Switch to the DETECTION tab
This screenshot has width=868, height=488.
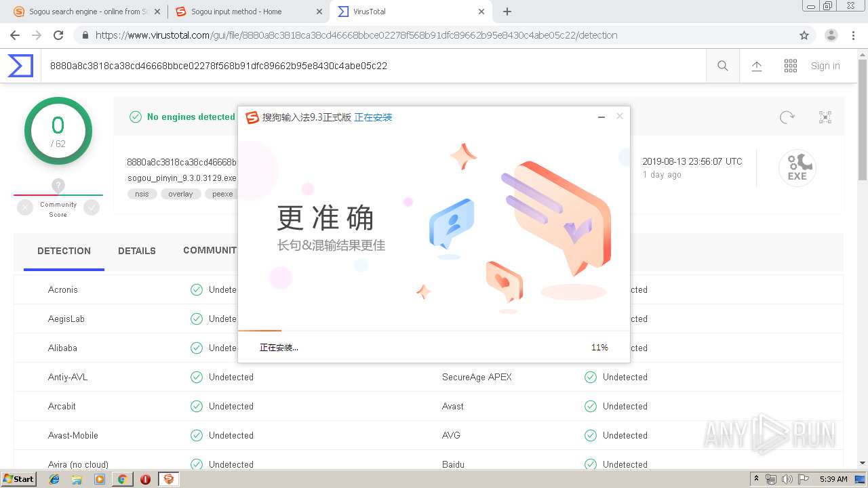click(x=64, y=251)
